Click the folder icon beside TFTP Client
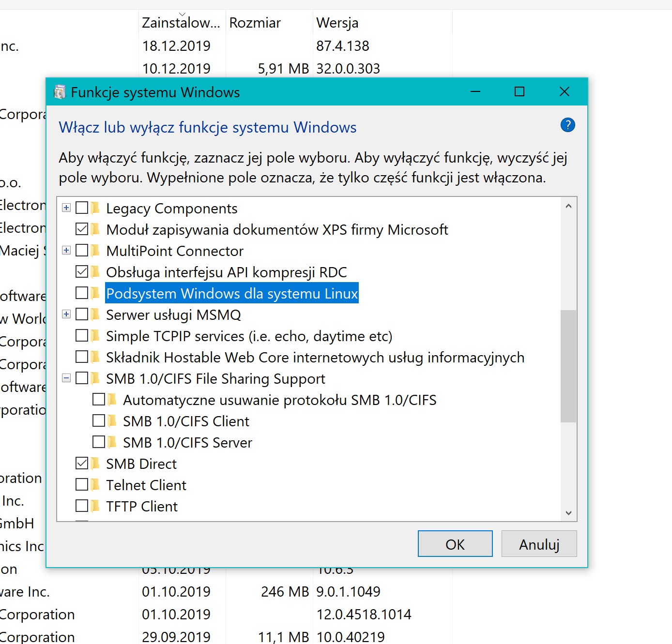 click(95, 506)
